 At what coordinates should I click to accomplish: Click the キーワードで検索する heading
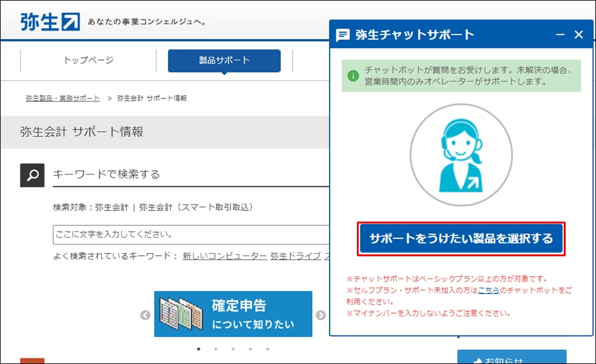tap(106, 175)
